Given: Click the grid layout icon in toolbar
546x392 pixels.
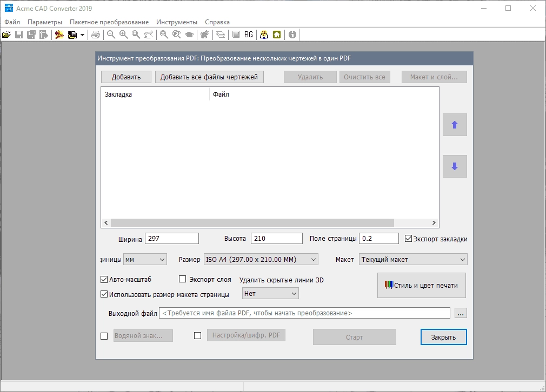Looking at the screenshot, I should point(236,35).
